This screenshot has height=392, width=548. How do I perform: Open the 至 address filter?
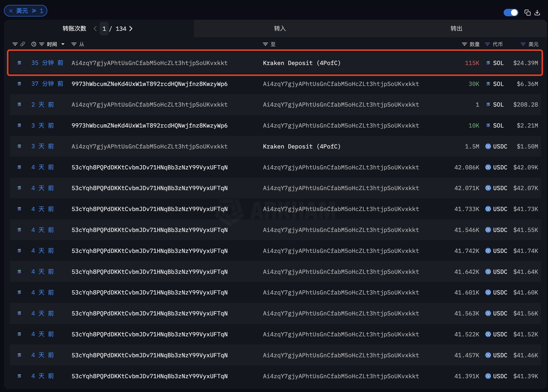click(x=265, y=44)
